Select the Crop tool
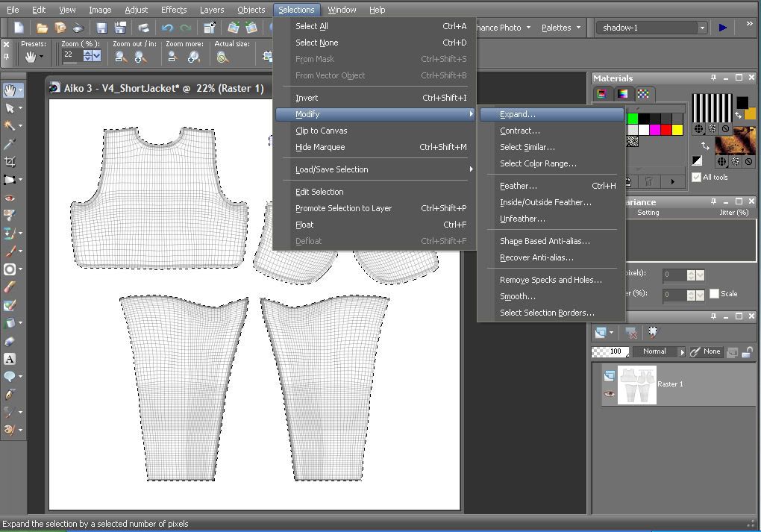Screen dimensions: 761x532 pos(10,162)
